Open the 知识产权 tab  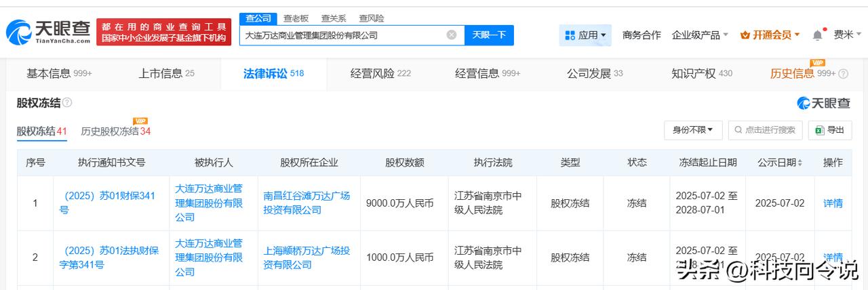(702, 73)
